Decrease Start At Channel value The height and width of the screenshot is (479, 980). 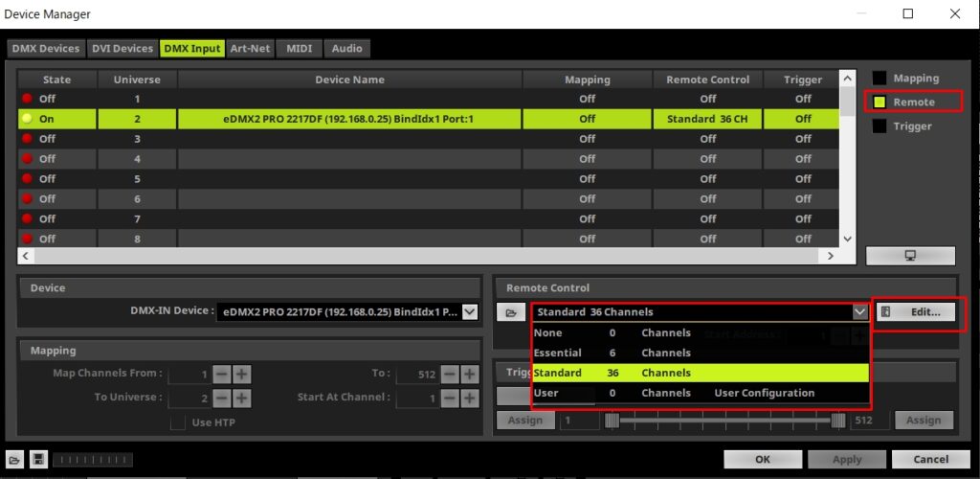[450, 398]
